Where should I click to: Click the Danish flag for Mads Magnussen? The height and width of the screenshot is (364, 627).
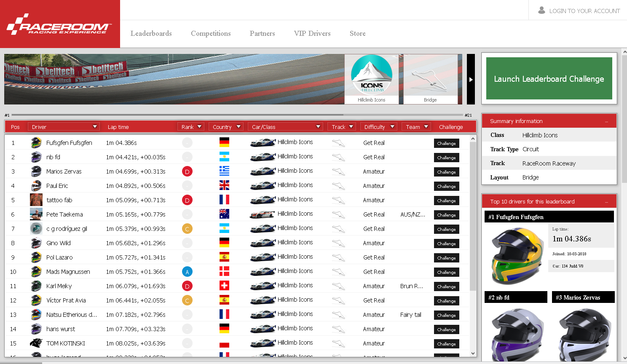pos(224,271)
